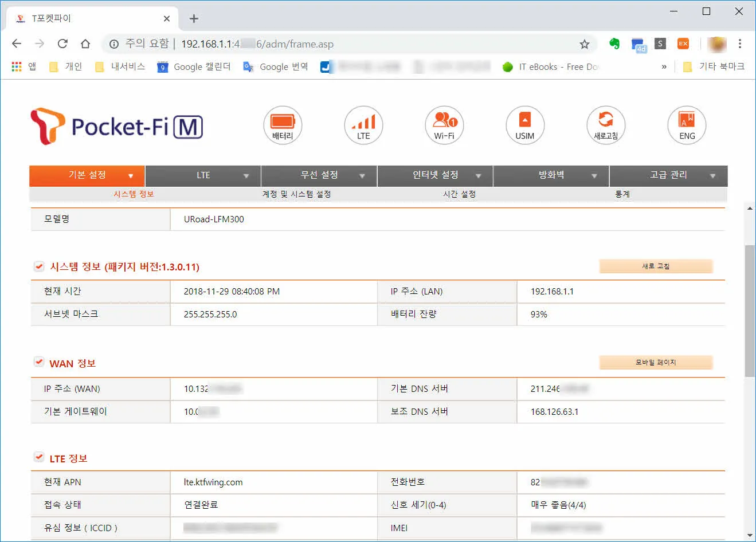This screenshot has width=756, height=542.
Task: Select the 계정 및 시스템 설정 submenu
Action: (x=296, y=194)
